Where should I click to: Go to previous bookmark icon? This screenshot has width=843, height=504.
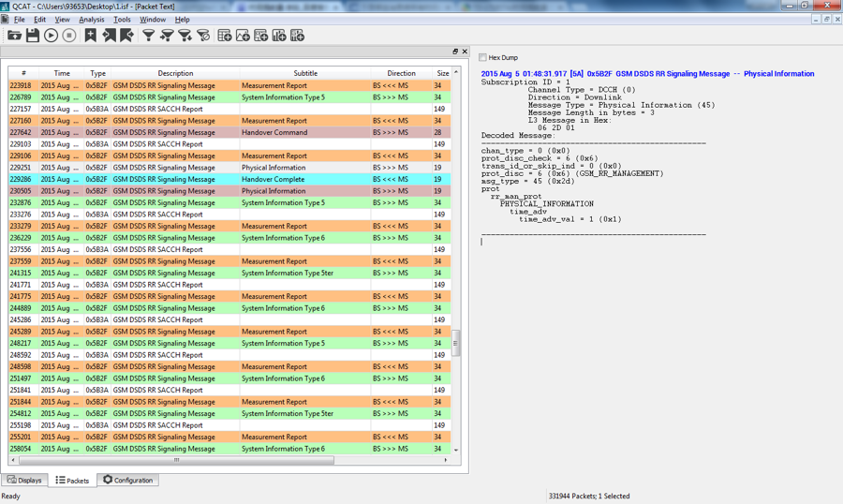(110, 36)
